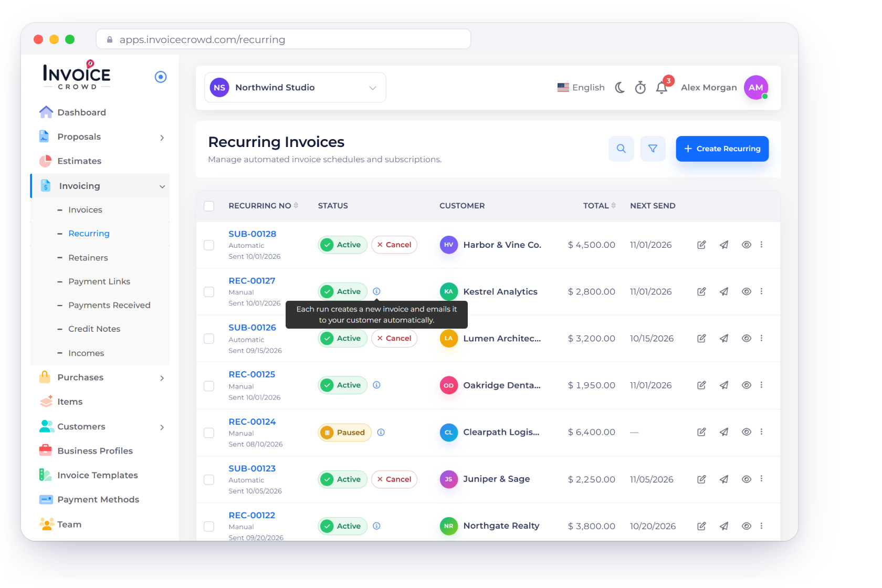Click info icon in REC-00122 row

376,526
